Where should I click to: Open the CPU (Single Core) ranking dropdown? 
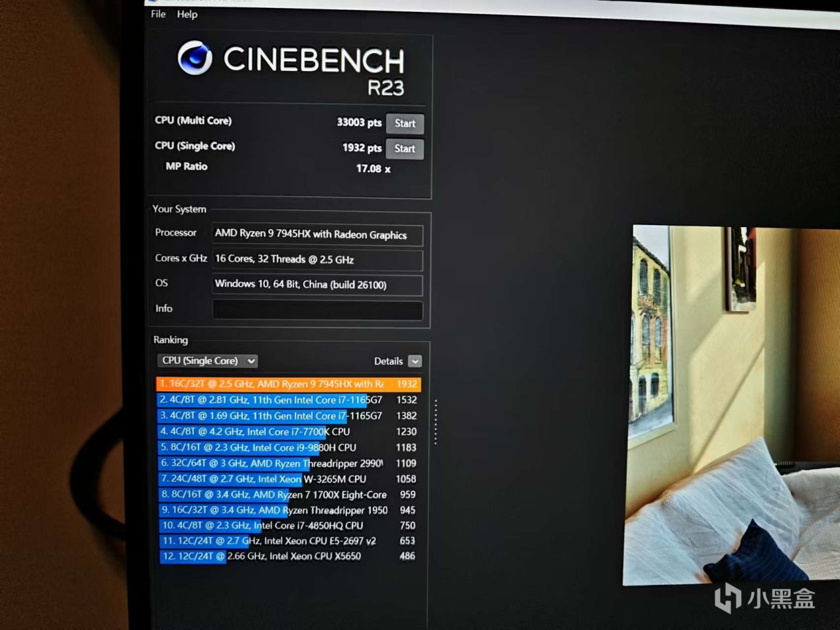click(207, 361)
